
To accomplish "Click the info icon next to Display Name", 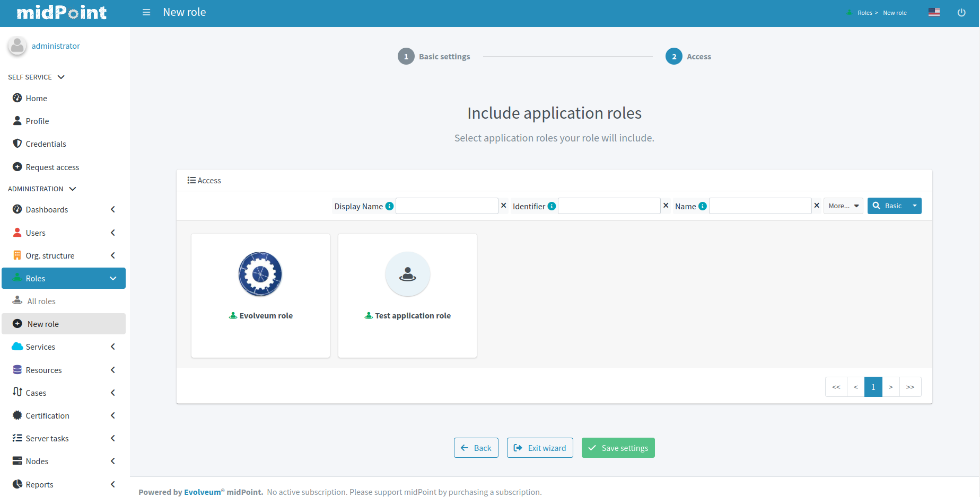I will [x=390, y=206].
